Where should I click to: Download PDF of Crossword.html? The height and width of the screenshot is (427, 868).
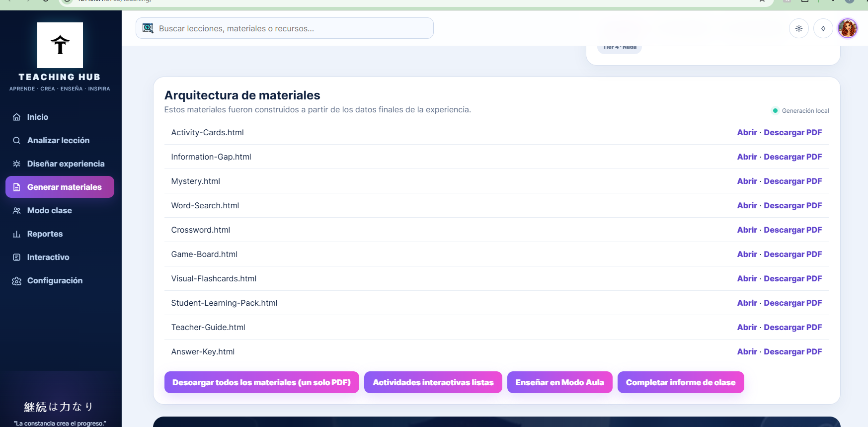[x=793, y=230]
